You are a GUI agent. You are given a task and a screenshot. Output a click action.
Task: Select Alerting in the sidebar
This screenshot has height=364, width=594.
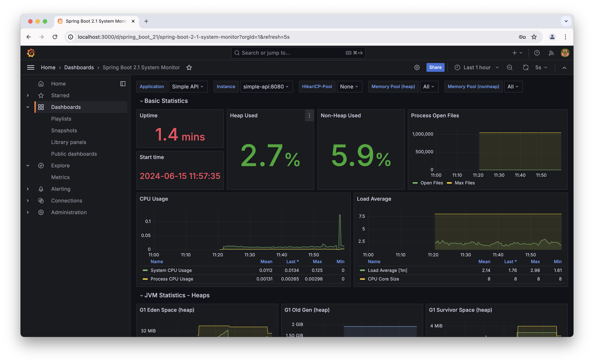coord(61,189)
